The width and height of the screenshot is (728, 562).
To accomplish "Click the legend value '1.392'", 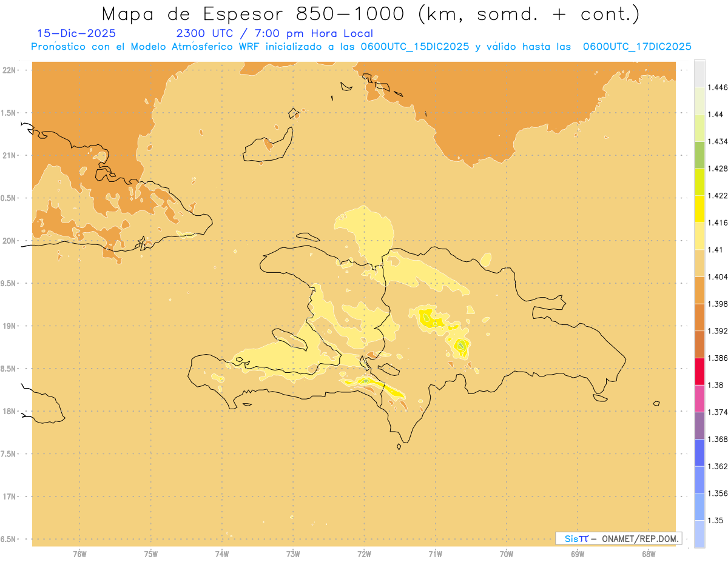I will pos(718,331).
